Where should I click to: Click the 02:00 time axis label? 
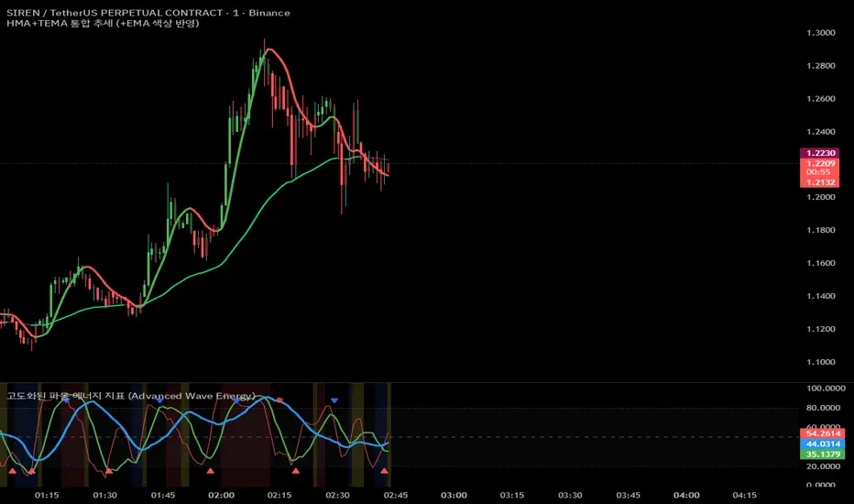click(x=221, y=495)
